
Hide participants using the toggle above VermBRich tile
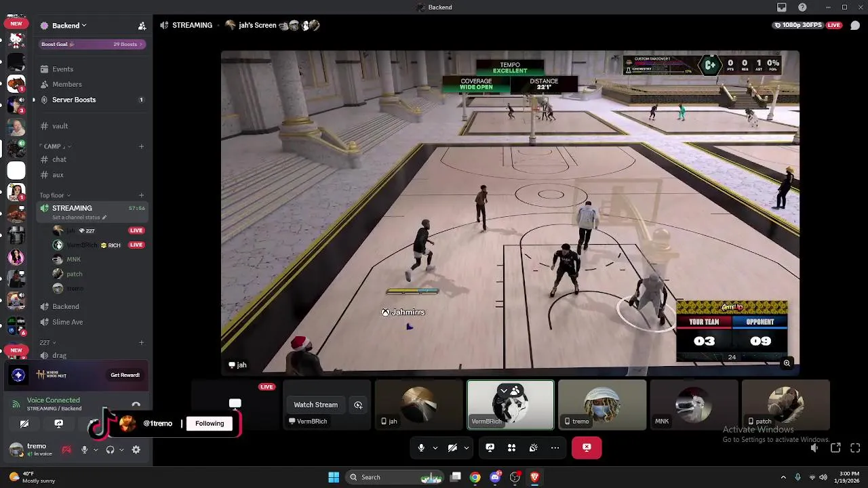pos(510,391)
